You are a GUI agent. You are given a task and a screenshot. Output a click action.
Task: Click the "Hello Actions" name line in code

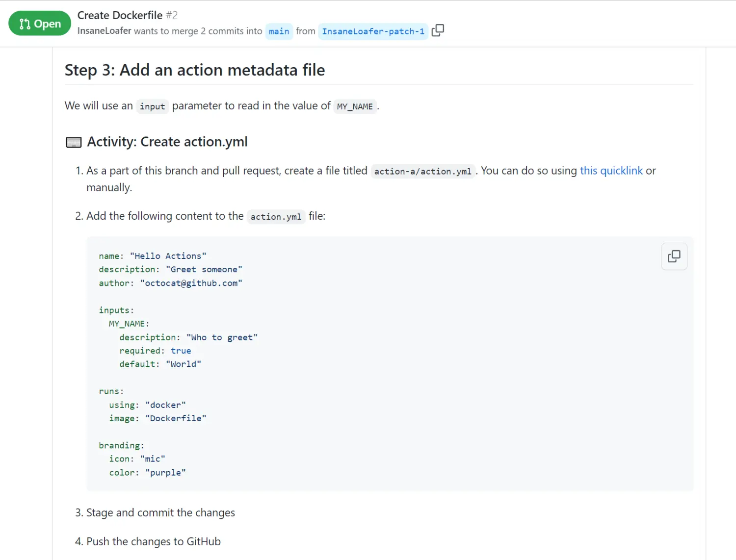click(x=152, y=256)
